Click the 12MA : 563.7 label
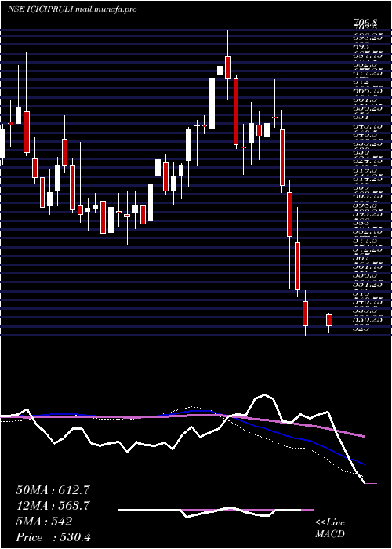 click(x=53, y=505)
